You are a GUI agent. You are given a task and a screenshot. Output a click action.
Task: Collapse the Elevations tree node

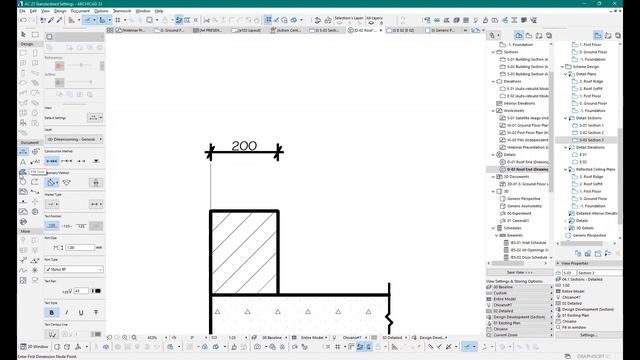493,82
